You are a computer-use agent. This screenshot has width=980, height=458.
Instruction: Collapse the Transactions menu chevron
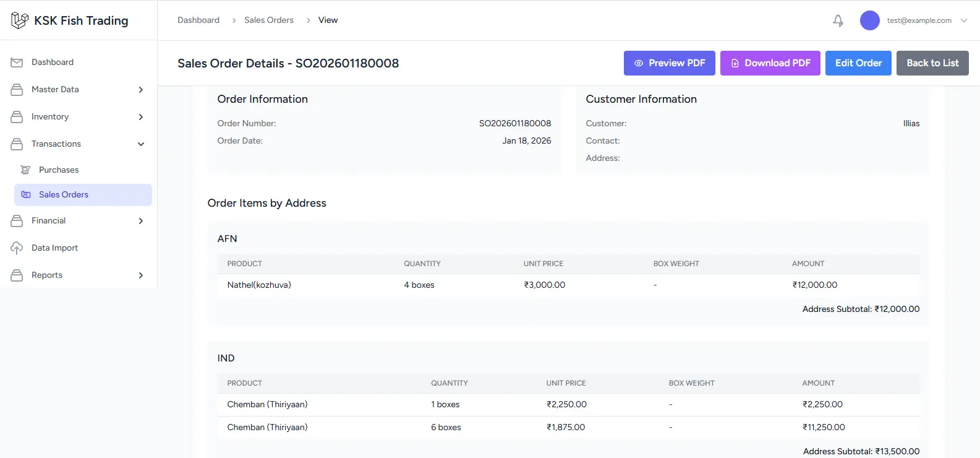141,144
